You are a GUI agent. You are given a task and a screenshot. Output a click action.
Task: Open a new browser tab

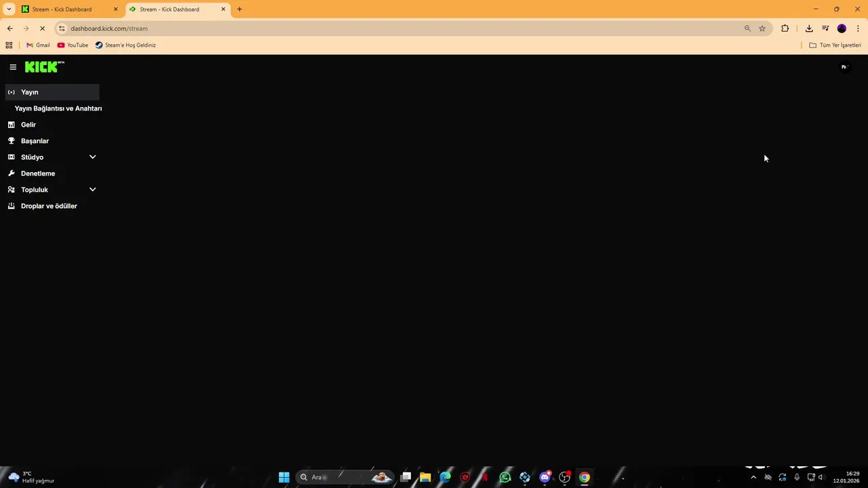(x=239, y=9)
